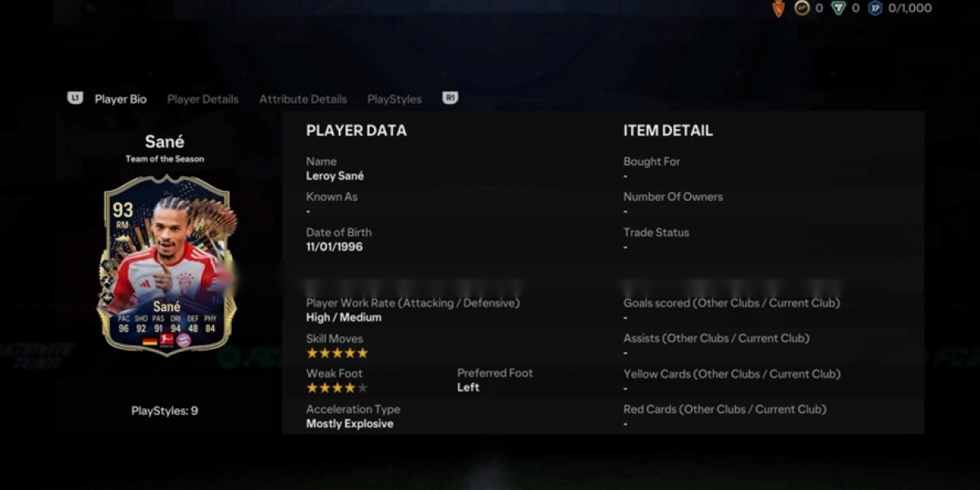Go to the PlayStyles tab
This screenshot has height=490, width=980.
pos(394,99)
